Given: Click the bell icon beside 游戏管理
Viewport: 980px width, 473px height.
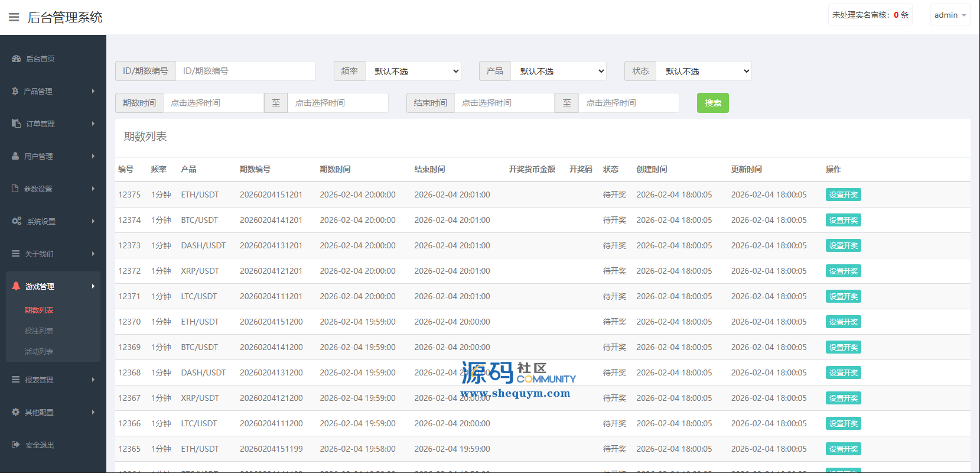Looking at the screenshot, I should 16,286.
